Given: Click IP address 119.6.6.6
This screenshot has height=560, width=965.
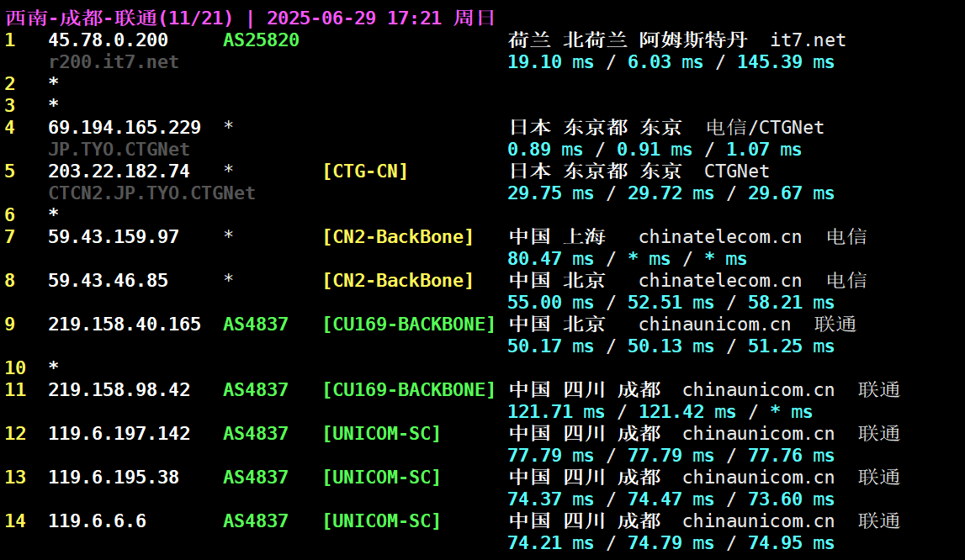Looking at the screenshot, I should (98, 520).
